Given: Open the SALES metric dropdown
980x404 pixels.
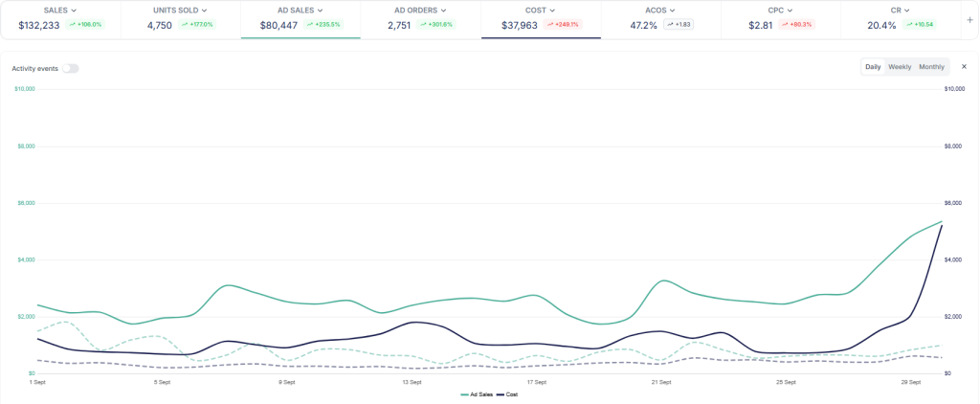Looking at the screenshot, I should (x=60, y=11).
